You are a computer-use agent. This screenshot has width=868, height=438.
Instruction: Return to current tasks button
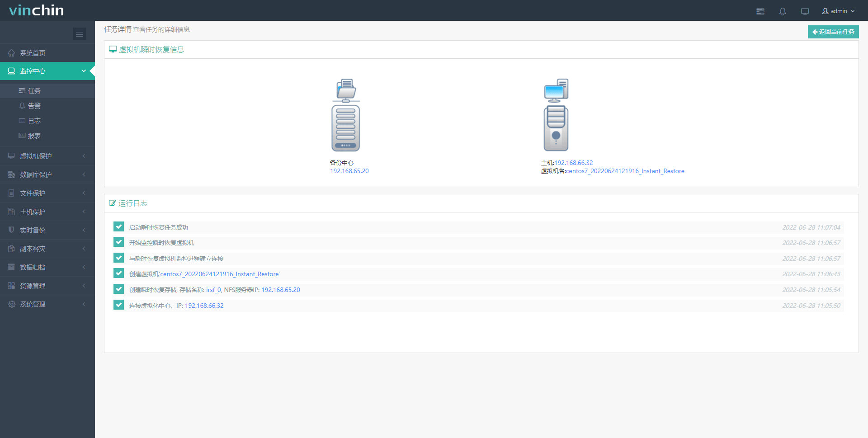tap(833, 32)
